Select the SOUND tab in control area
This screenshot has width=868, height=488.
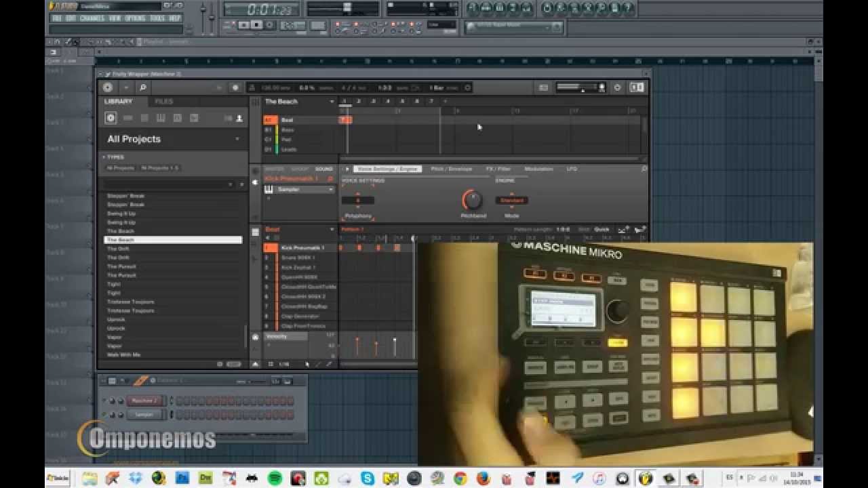[324, 169]
